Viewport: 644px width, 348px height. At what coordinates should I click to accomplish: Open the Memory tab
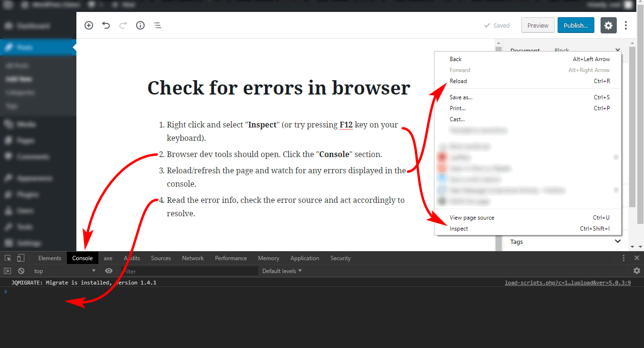tap(269, 258)
